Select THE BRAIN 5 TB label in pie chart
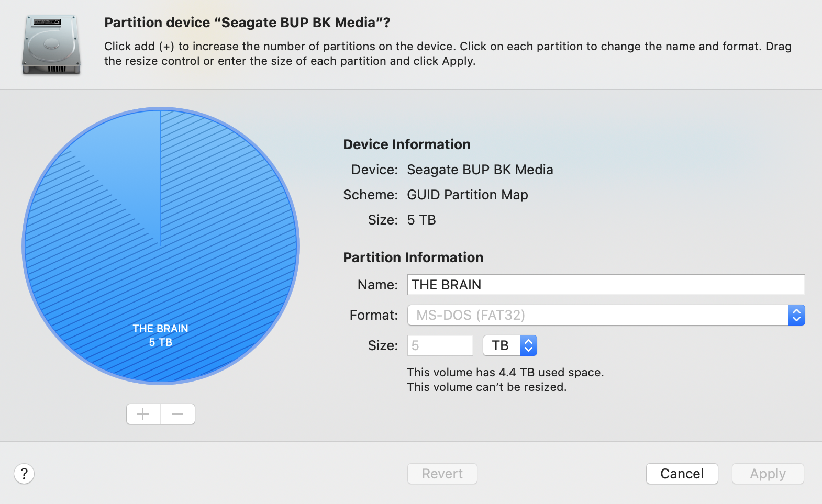This screenshot has height=504, width=822. 160,335
